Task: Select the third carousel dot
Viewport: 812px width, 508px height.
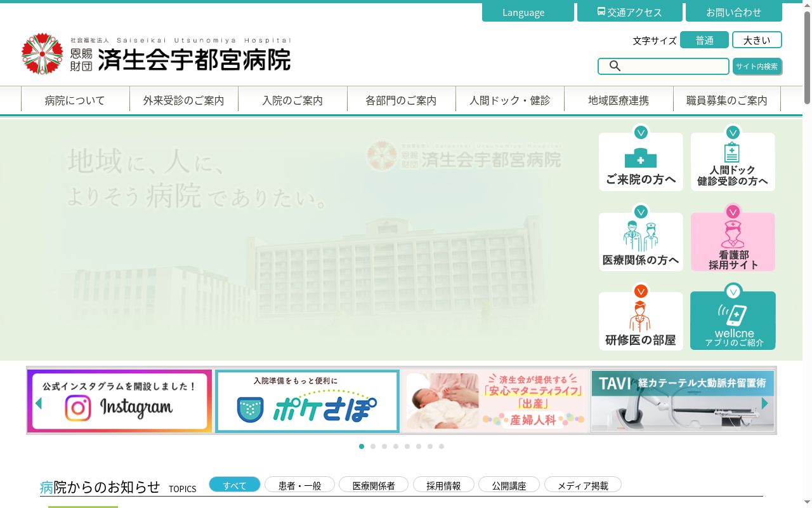Action: click(x=384, y=446)
